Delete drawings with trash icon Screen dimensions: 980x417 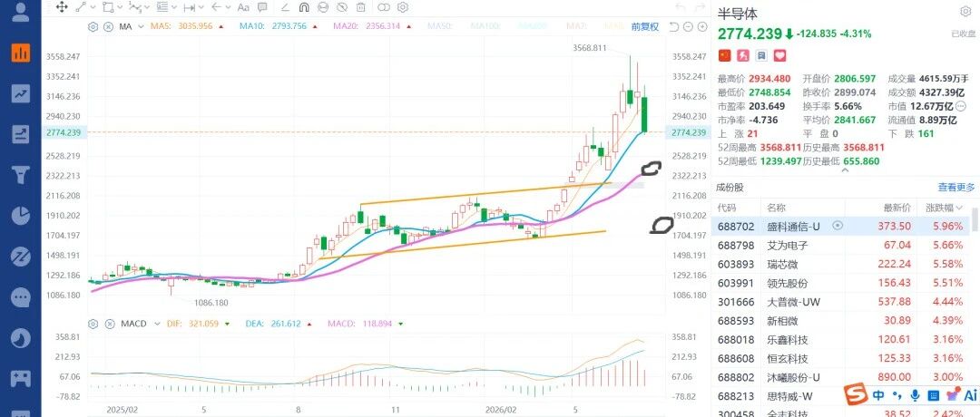360,7
